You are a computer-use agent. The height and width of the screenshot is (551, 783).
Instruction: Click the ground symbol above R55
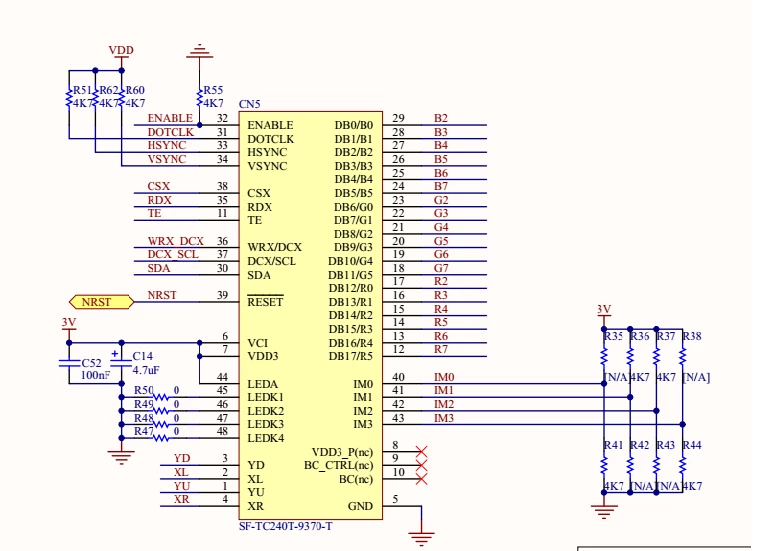(200, 51)
